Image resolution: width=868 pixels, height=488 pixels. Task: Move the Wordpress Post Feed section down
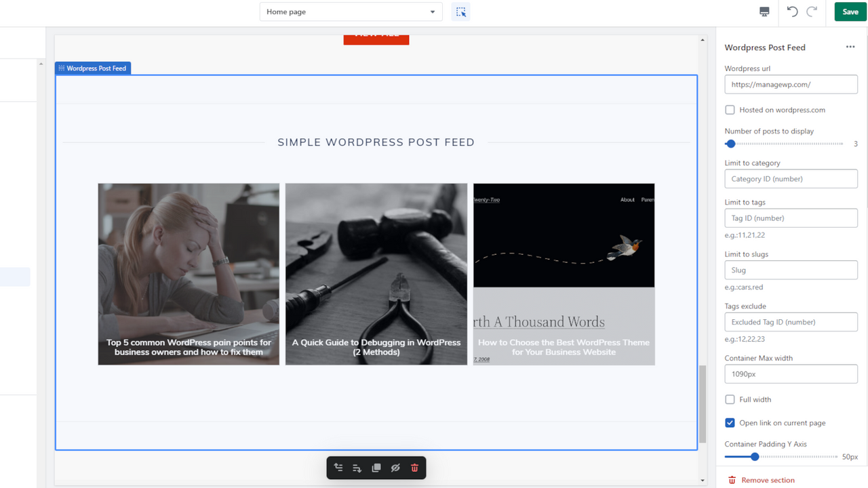[357, 467]
